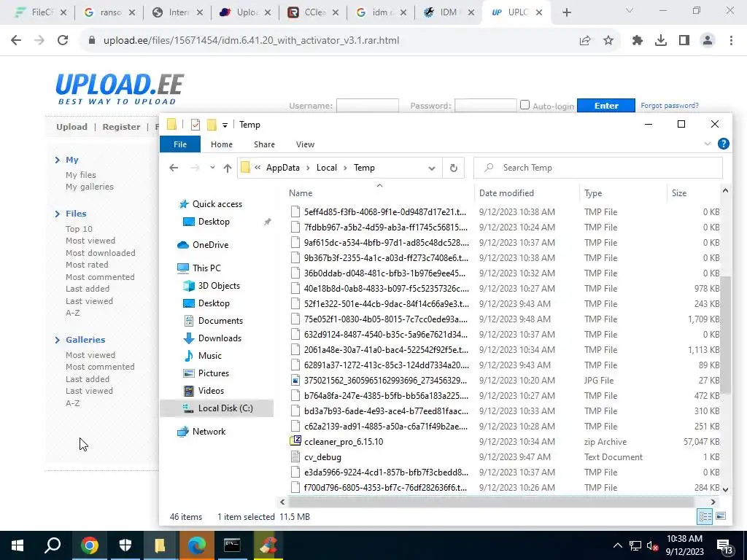Show hidden tray icons chevron
Screen dimensions: 747x560
[617, 545]
